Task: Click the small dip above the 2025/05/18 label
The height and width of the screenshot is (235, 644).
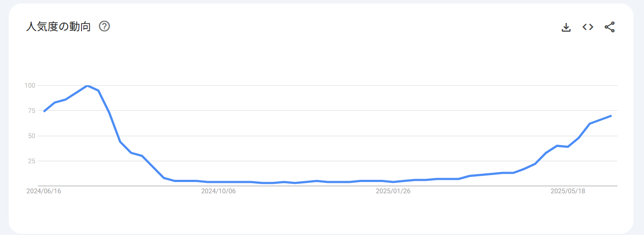Action: pos(568,147)
